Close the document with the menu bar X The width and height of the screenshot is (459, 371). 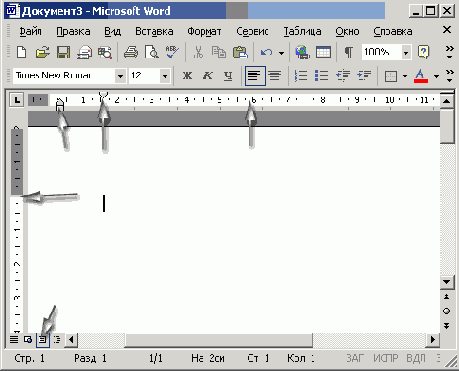pos(447,30)
